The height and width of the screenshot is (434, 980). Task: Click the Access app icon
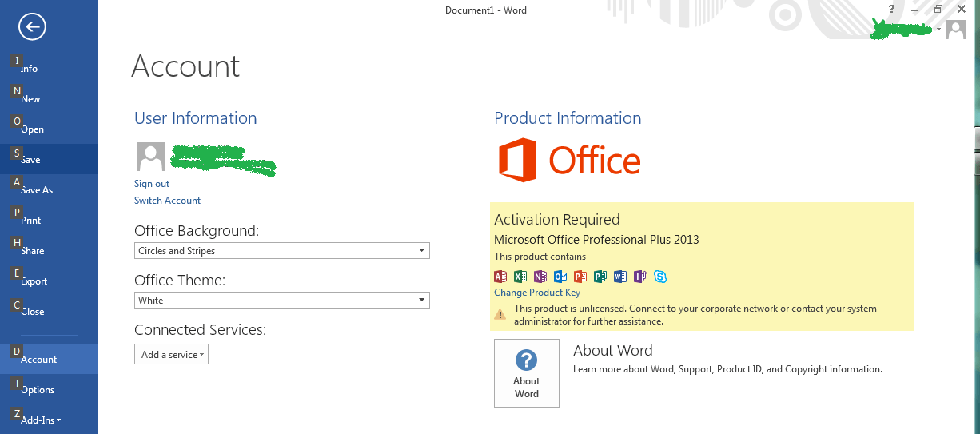point(500,277)
